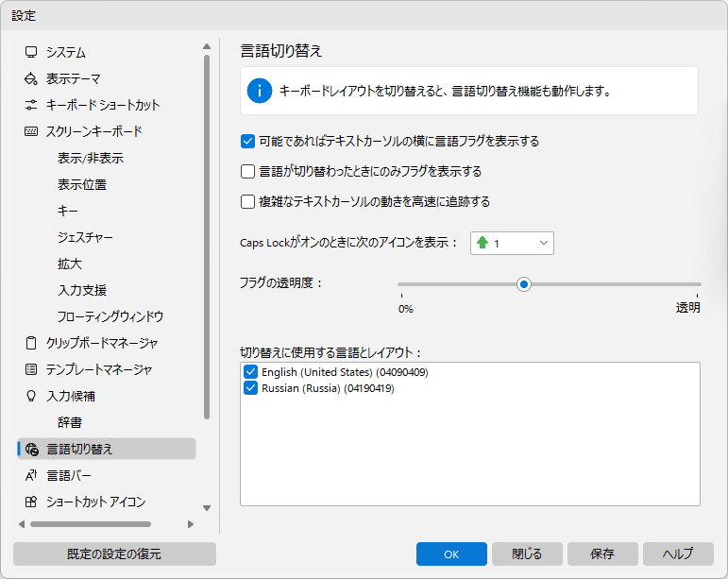Select 拡大 sub-item

tap(70, 264)
